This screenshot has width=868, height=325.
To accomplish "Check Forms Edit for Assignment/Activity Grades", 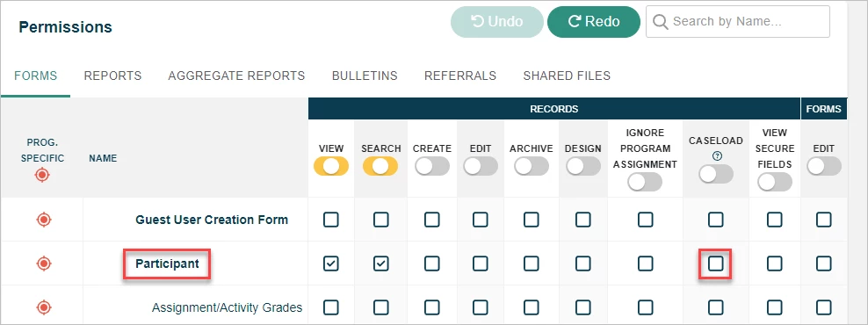I will tap(824, 307).
